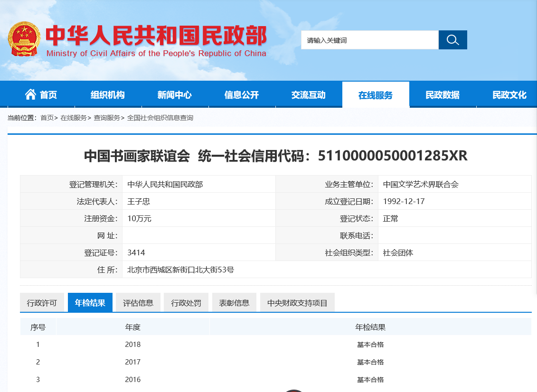Open the 交流互动 navigation menu

coord(309,95)
